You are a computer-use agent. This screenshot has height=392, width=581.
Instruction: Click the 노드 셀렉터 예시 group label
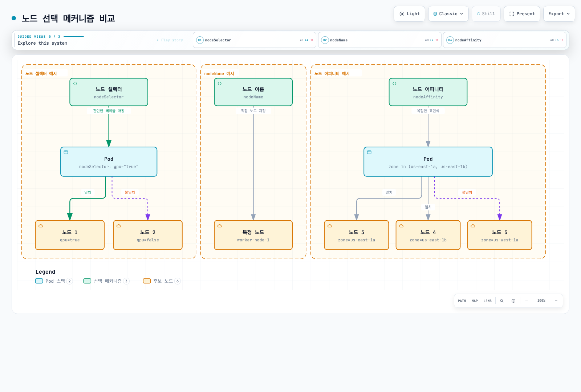point(41,73)
